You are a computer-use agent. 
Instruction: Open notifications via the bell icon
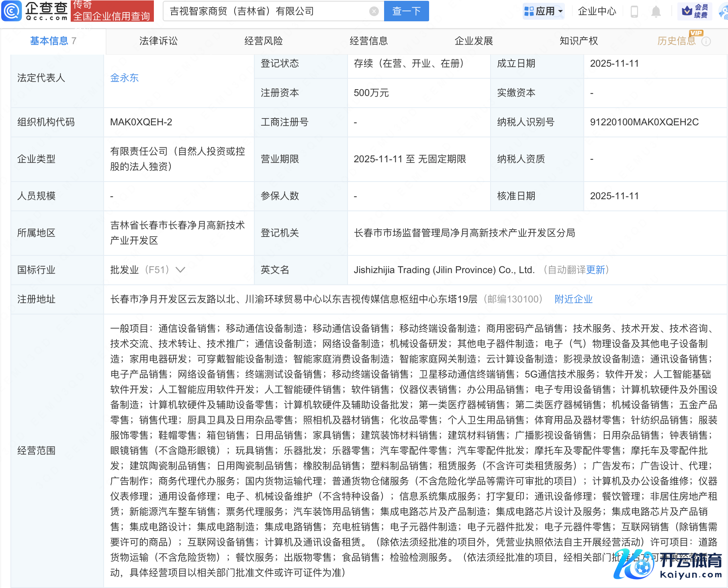656,11
